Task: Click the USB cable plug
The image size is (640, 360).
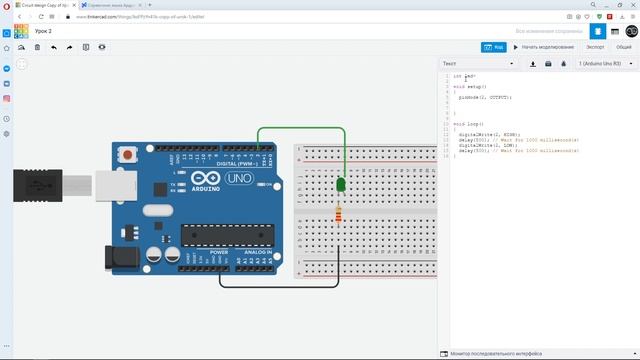Action: point(38,186)
